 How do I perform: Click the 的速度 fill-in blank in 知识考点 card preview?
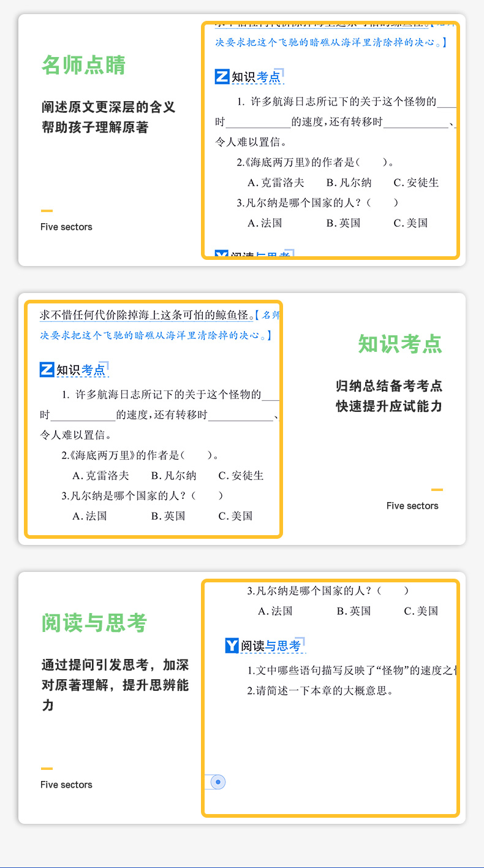coord(83,416)
